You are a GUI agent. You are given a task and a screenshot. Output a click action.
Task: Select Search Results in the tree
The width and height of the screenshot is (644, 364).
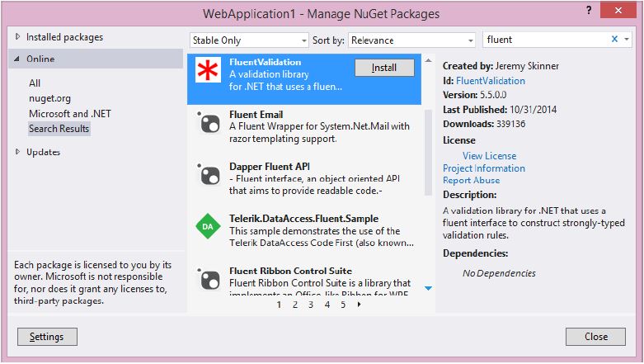pos(59,129)
